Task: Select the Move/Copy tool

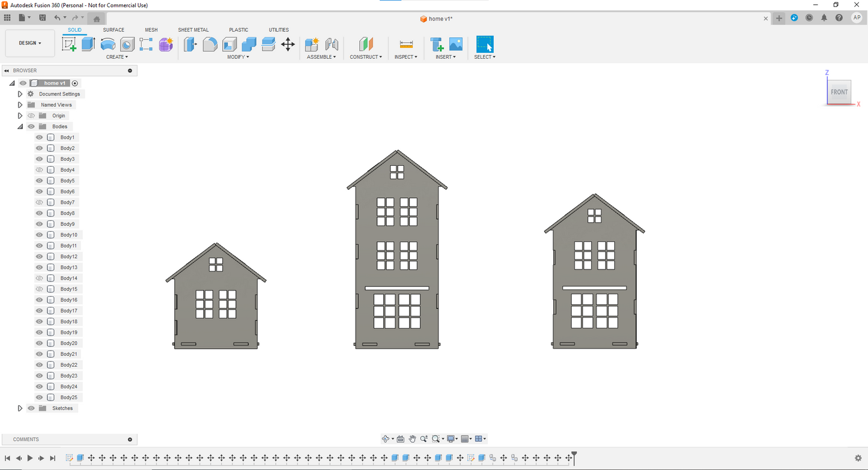Action: (x=288, y=44)
